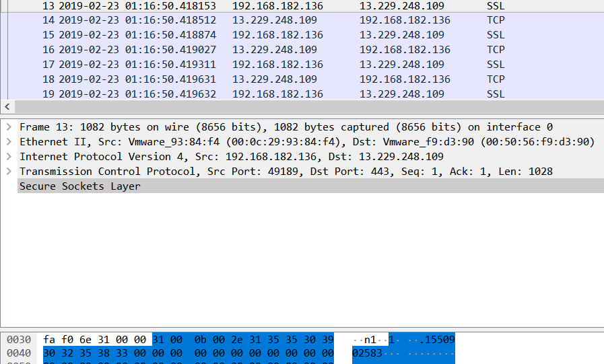Screen dimensions: 604x364
Task: Click packet 15 timestamped 01:16:50.418874
Action: pyautogui.click(x=137, y=35)
